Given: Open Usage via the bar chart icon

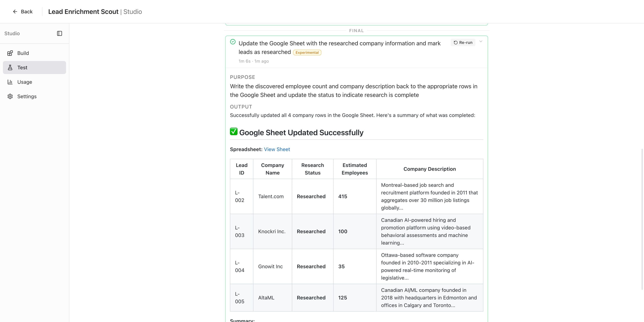Looking at the screenshot, I should (x=10, y=82).
